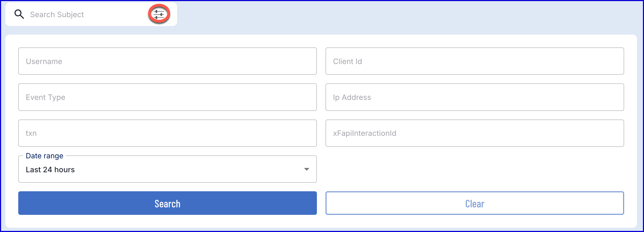Click the Date range label
The height and width of the screenshot is (232, 644).
point(45,156)
